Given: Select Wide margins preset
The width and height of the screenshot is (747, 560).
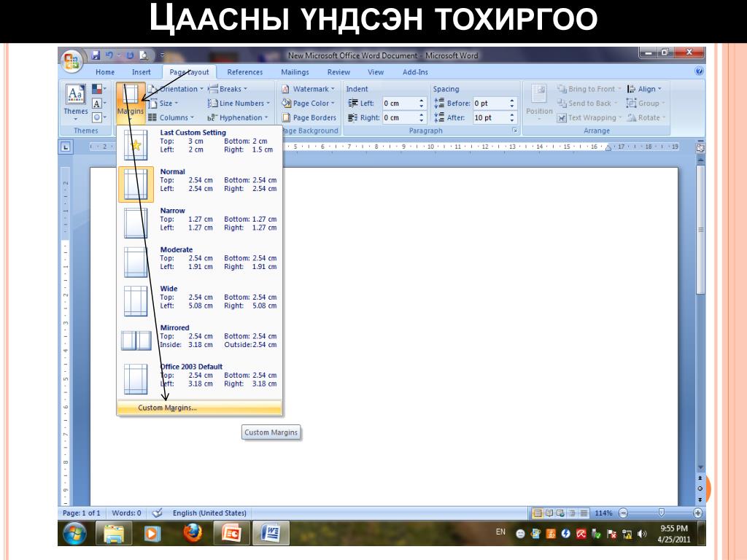Looking at the screenshot, I should (x=199, y=301).
